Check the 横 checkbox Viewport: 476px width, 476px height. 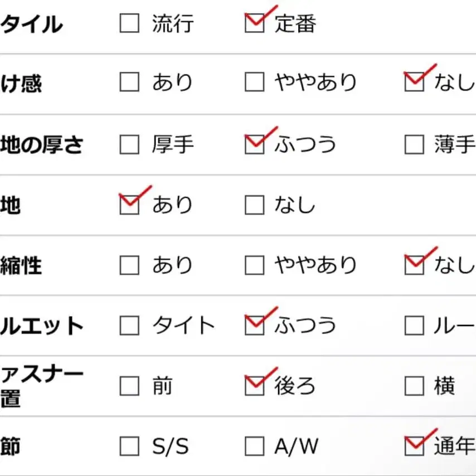coord(414,386)
